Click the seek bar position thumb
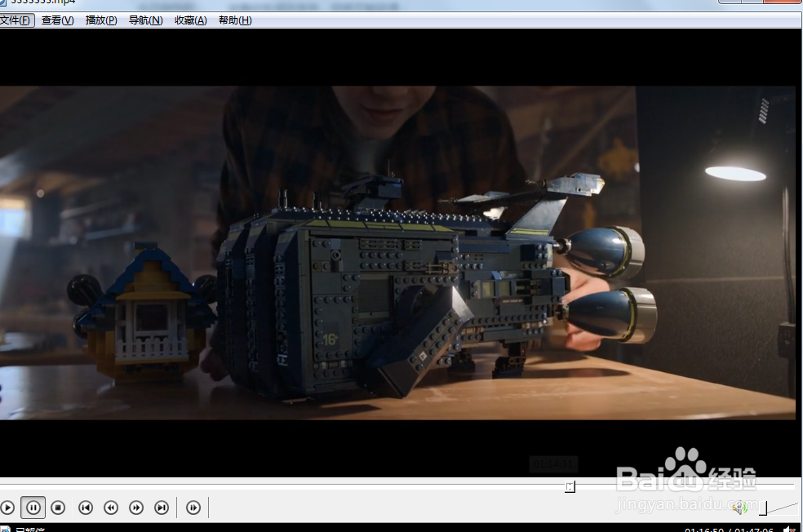Screen dimensions: 803x532 tap(570, 486)
